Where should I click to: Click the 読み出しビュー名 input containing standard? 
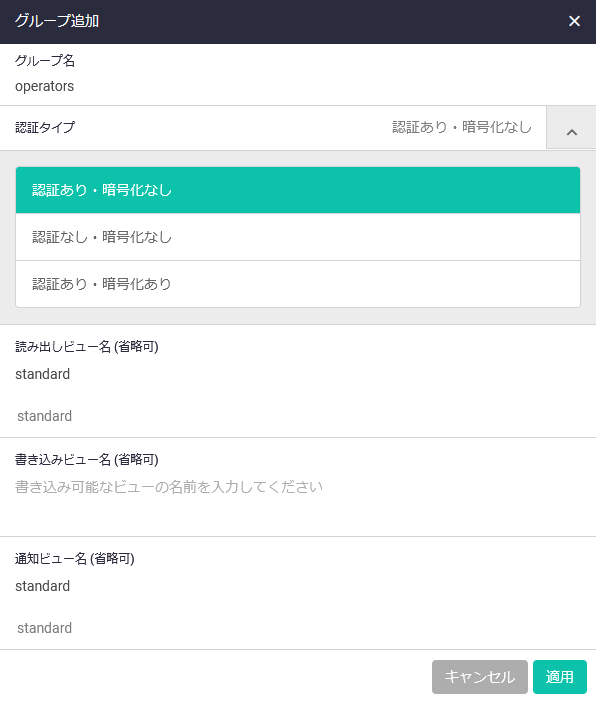(x=298, y=374)
